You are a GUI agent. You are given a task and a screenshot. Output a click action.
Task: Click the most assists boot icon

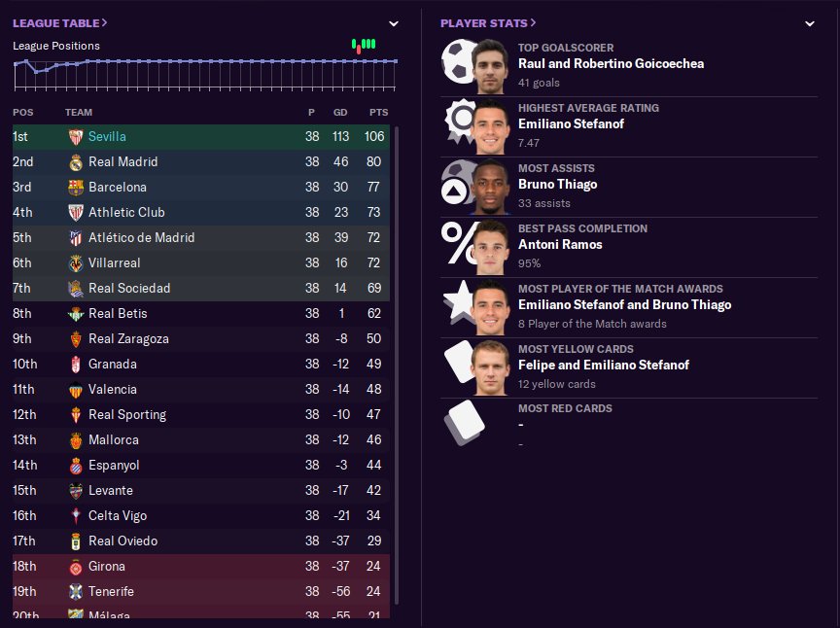tap(456, 184)
